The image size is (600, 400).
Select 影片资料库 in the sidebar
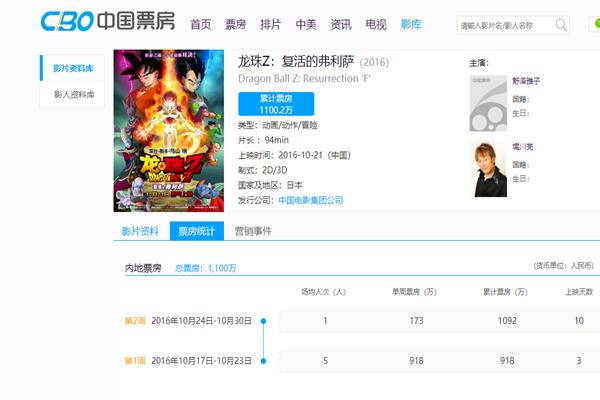click(73, 68)
